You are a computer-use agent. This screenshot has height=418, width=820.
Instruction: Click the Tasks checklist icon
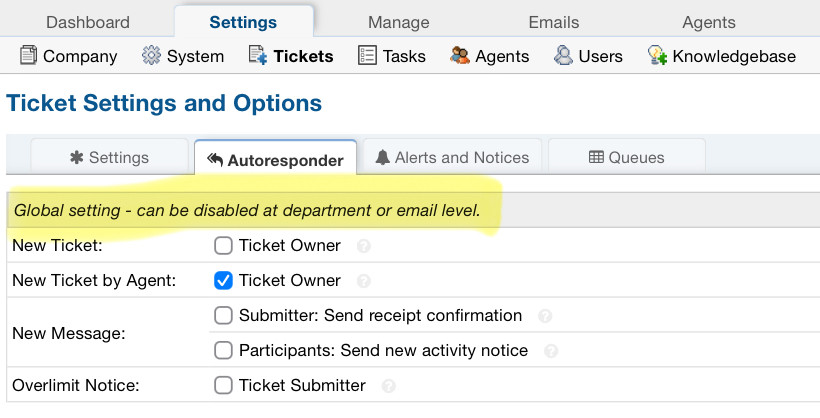(x=367, y=55)
